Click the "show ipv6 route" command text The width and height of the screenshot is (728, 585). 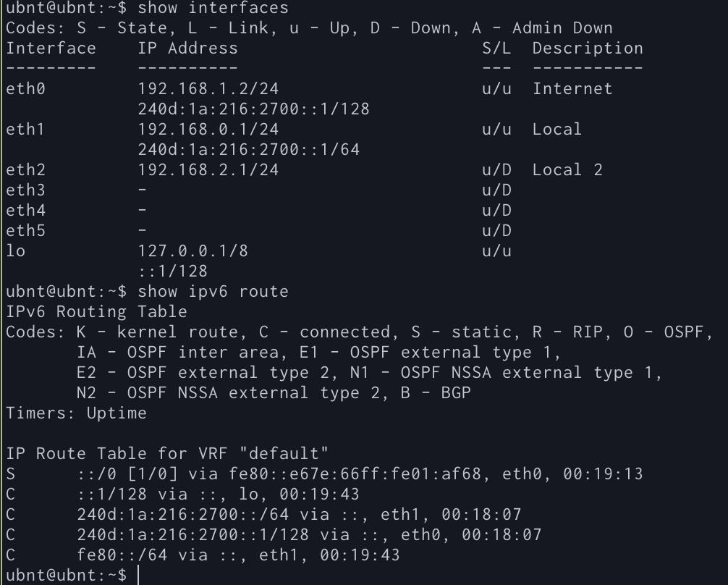[x=213, y=291]
